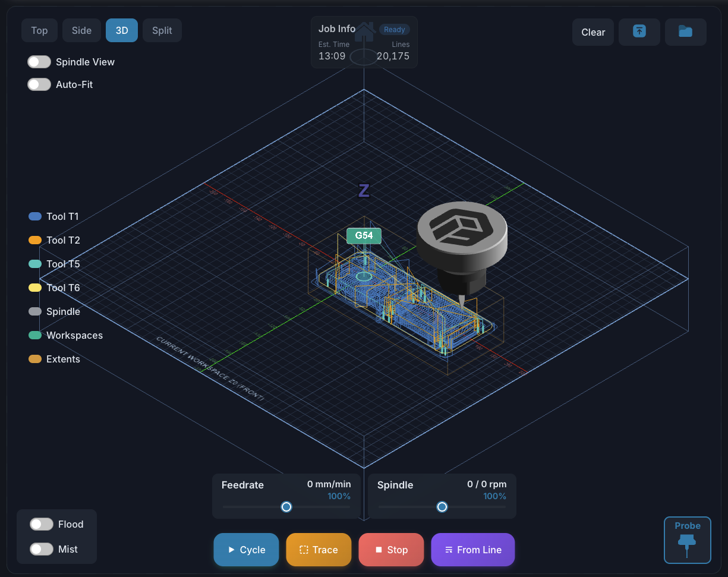Toggle Tool T6 legend color

[35, 288]
